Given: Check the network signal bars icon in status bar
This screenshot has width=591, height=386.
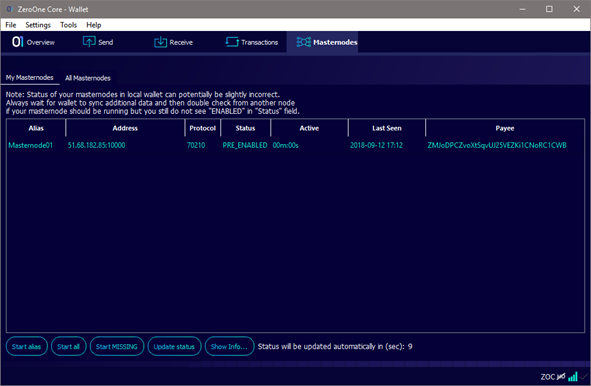Looking at the screenshot, I should (x=573, y=376).
